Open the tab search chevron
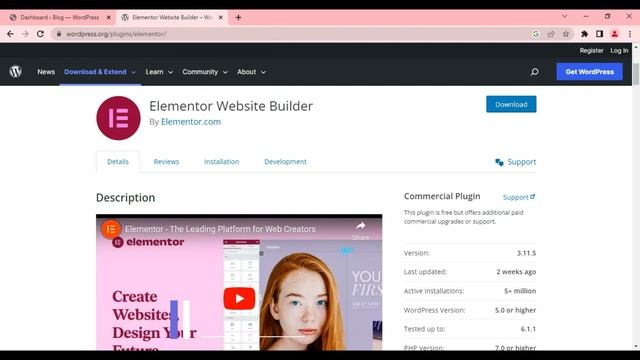The image size is (640, 360). pos(564,16)
